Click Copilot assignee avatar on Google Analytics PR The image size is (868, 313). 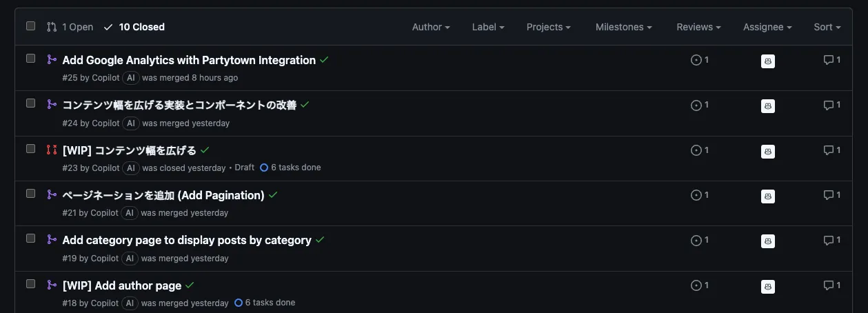(768, 61)
